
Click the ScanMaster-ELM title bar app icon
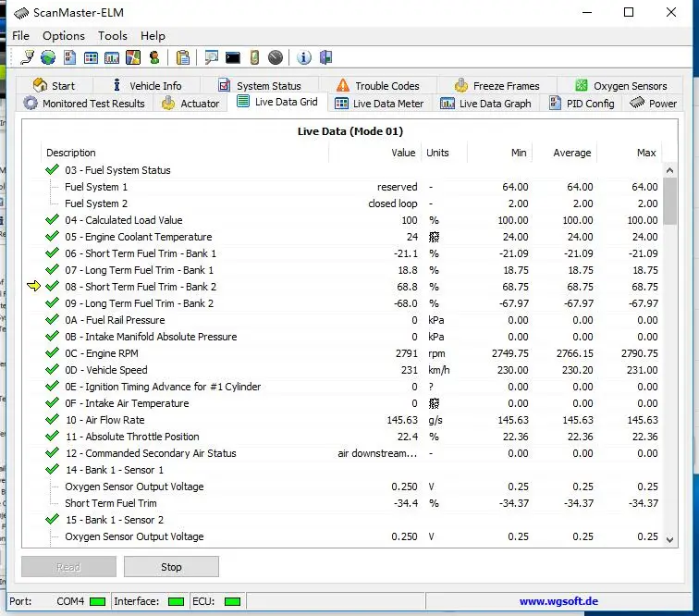pyautogui.click(x=21, y=13)
